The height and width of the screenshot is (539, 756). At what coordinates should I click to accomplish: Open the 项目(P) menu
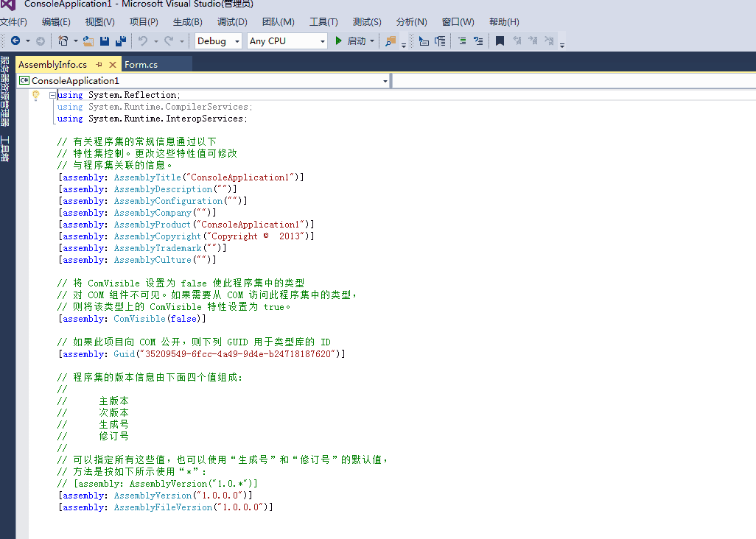(144, 21)
